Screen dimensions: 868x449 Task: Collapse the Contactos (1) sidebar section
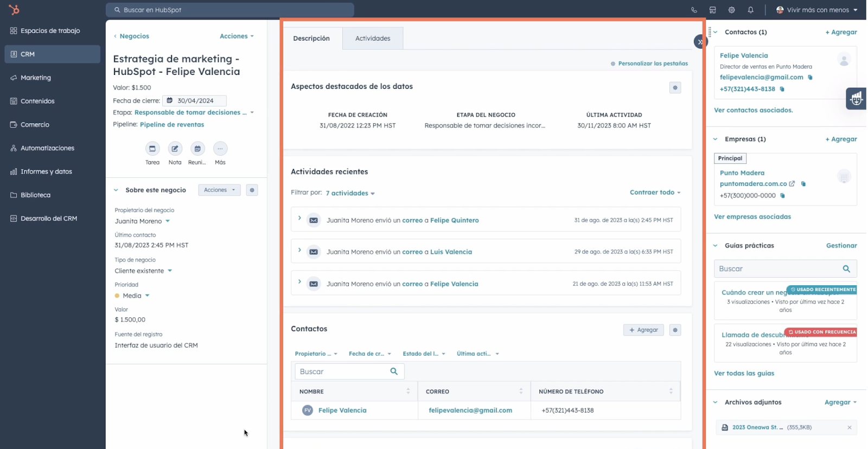click(x=716, y=33)
